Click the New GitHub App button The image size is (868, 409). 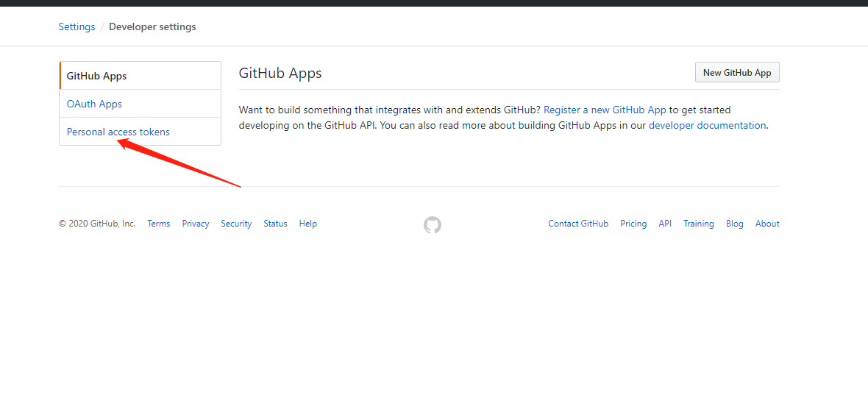pos(737,73)
